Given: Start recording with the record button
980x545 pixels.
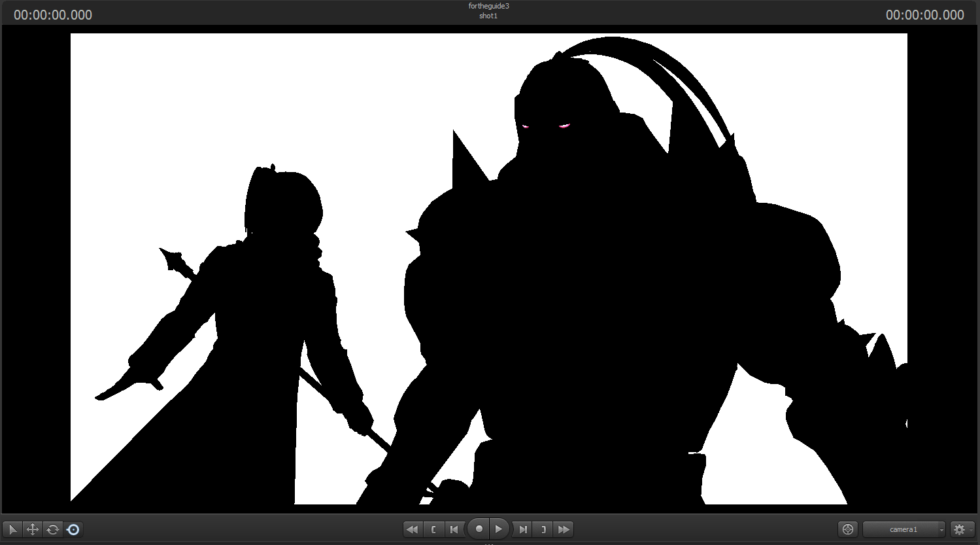Looking at the screenshot, I should pos(479,529).
